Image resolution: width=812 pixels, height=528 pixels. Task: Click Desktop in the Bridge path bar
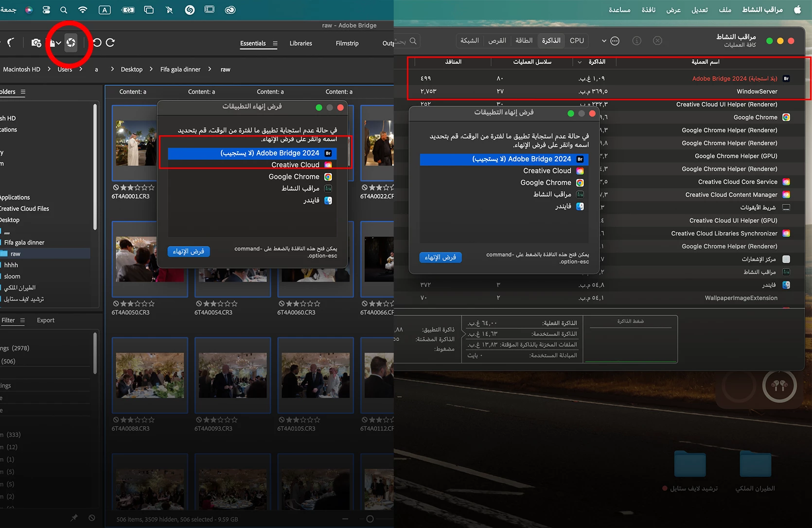click(x=131, y=69)
